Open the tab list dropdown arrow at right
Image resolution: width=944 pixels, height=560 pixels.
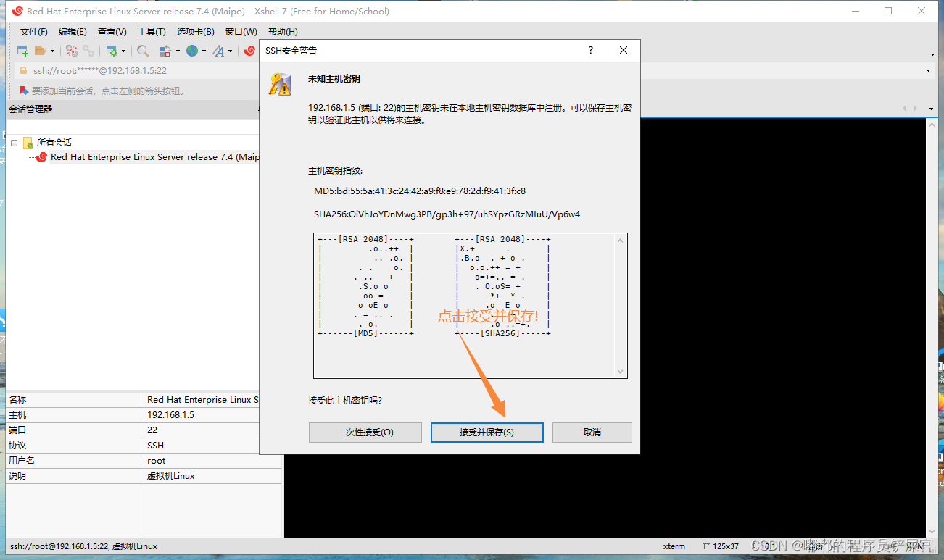click(932, 109)
